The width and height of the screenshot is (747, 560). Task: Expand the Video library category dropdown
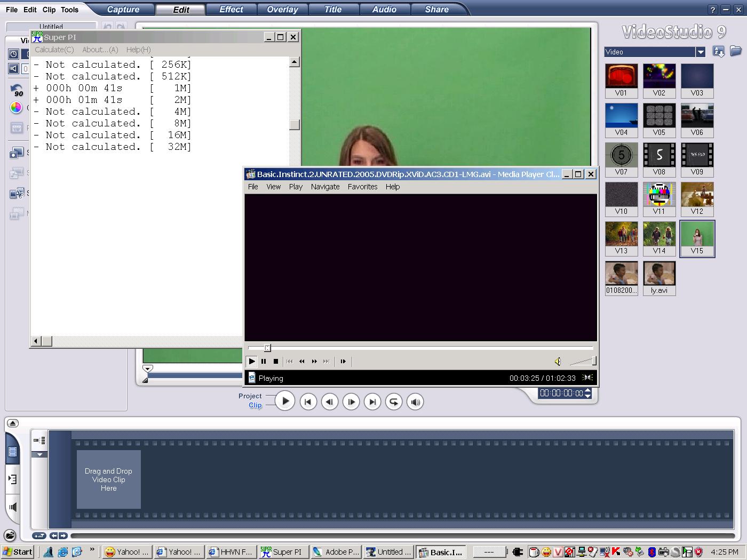click(701, 52)
